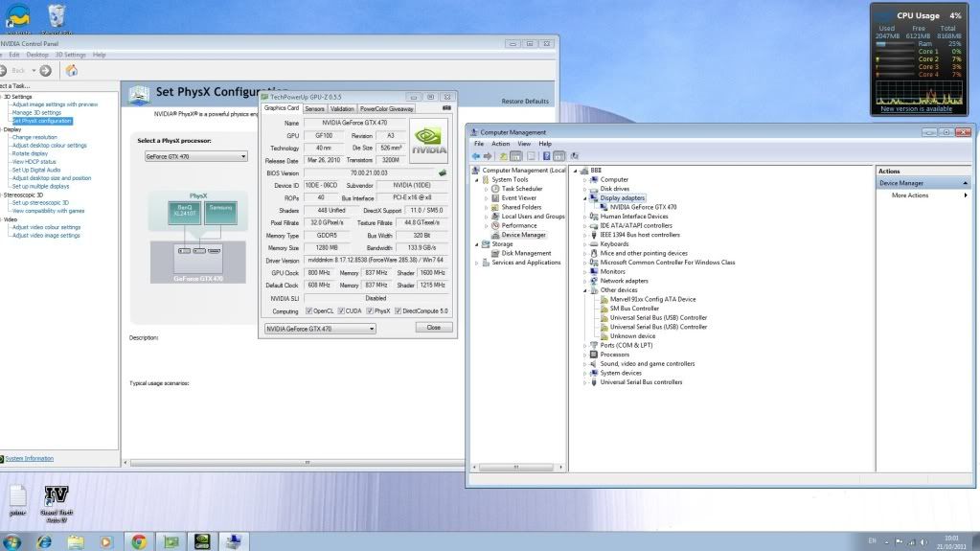Open the File menu in Computer Management
The width and height of the screenshot is (980, 551).
pos(479,144)
